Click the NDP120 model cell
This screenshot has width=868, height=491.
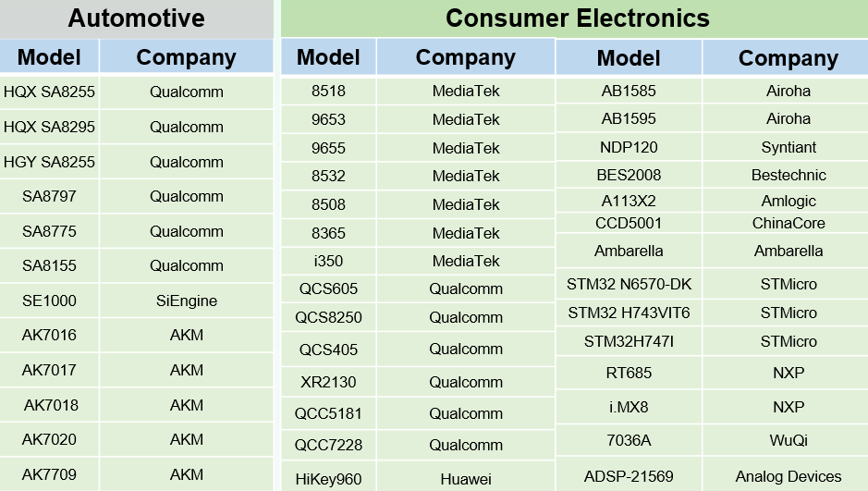coord(629,147)
